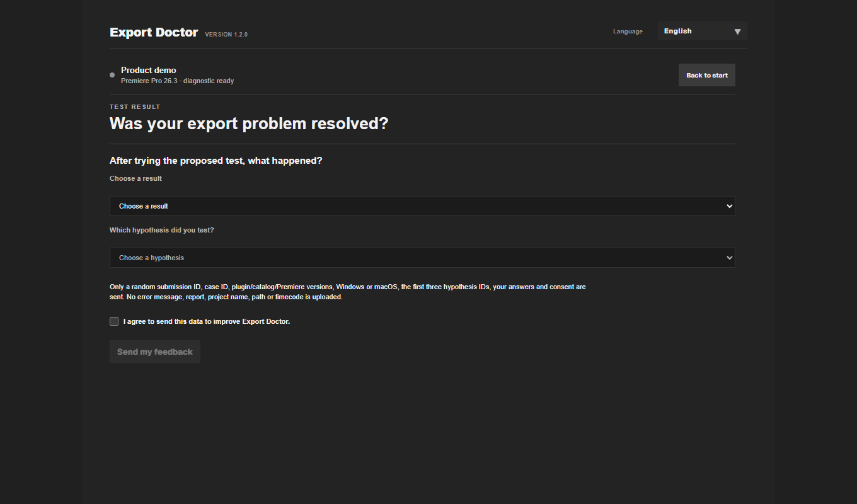Click the Only a random submission ID privacy notice
This screenshot has width=857, height=504.
point(348,292)
